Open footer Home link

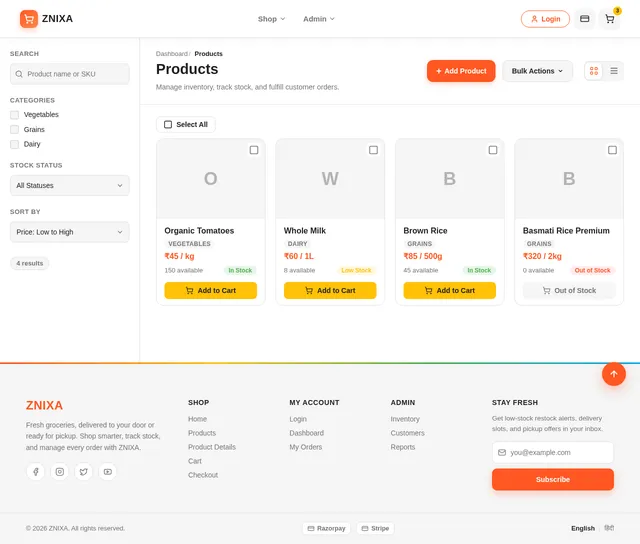click(197, 419)
